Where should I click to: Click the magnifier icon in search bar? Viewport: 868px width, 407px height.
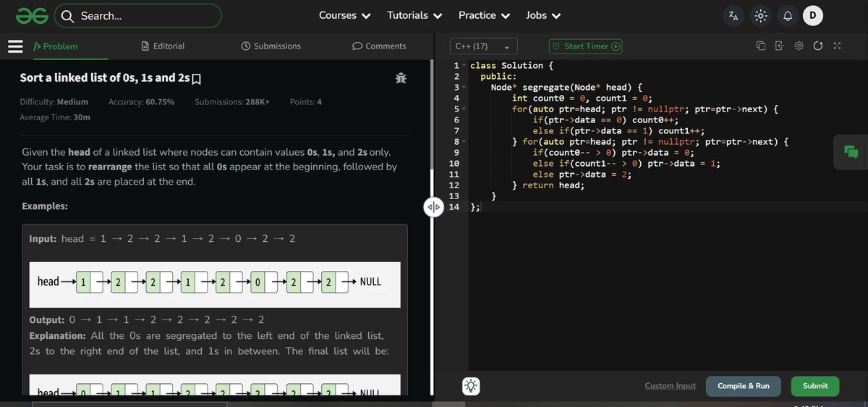point(67,15)
